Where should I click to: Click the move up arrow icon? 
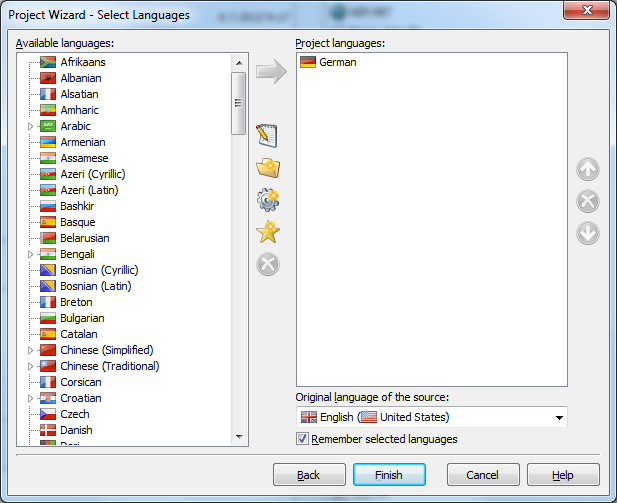pyautogui.click(x=588, y=170)
